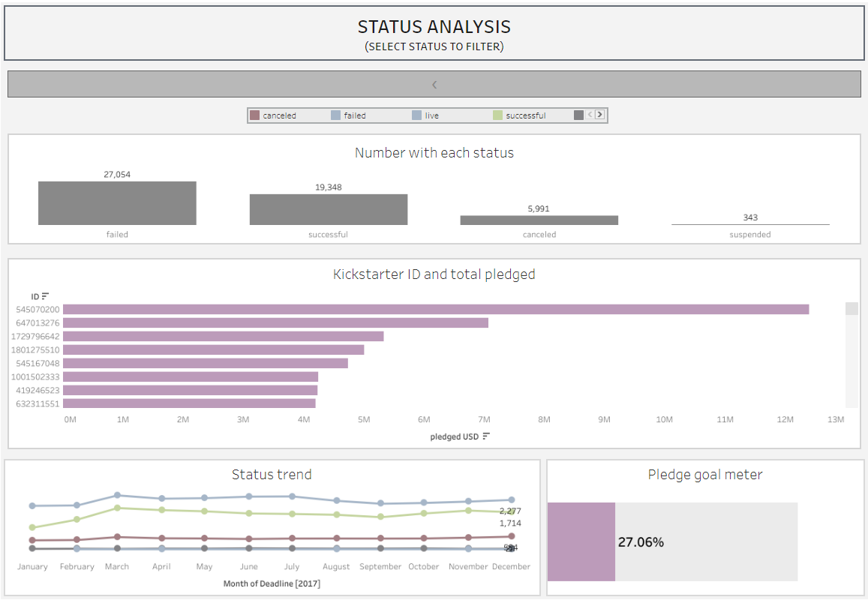868x600 pixels.
Task: Click the failed bar showing 27,054
Action: 117,203
